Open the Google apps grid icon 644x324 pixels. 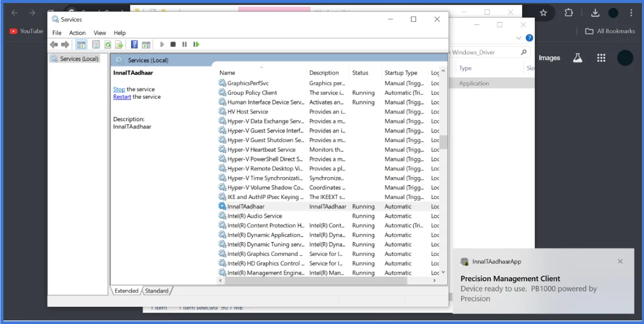pos(601,58)
